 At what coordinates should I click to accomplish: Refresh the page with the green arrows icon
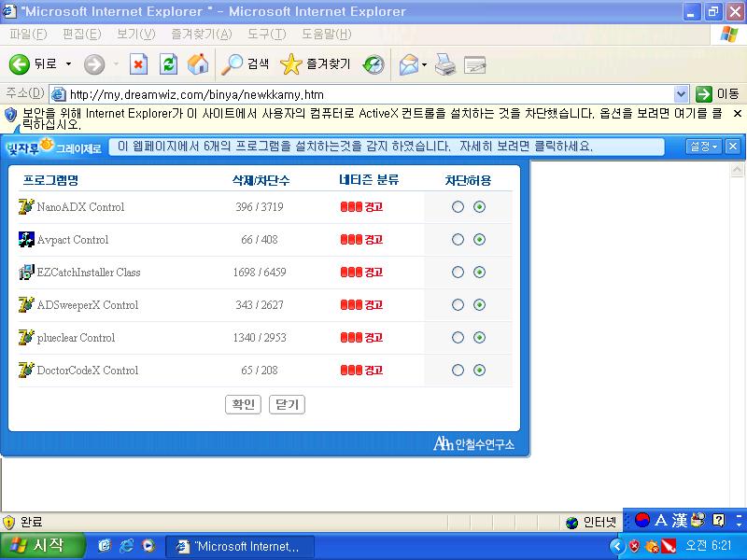click(168, 64)
